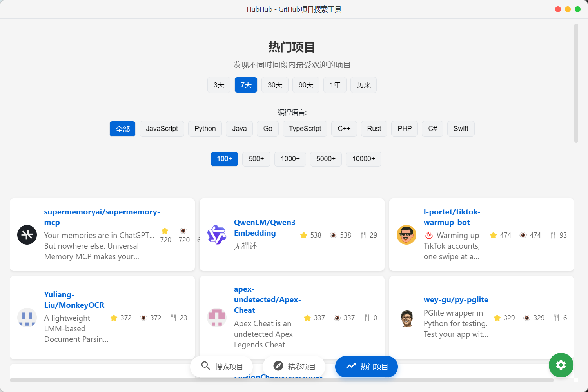Click the eye icon on supermemory-mcp card
588x392 pixels.
pyautogui.click(x=183, y=231)
